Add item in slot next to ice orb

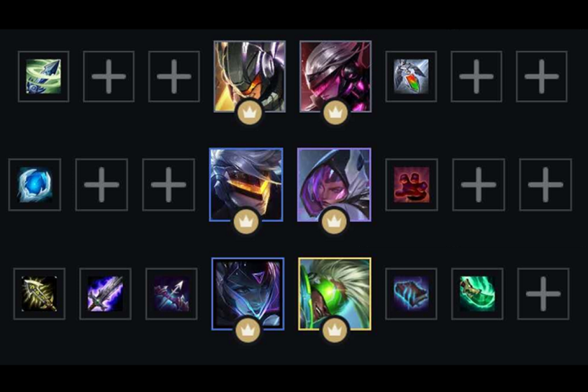pos(101,185)
